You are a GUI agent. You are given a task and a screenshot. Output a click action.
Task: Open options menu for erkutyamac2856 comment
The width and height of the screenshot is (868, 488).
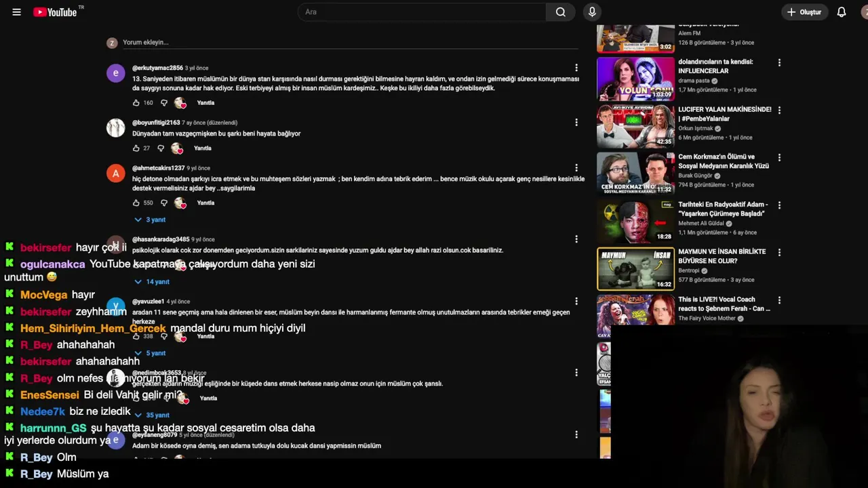[576, 68]
